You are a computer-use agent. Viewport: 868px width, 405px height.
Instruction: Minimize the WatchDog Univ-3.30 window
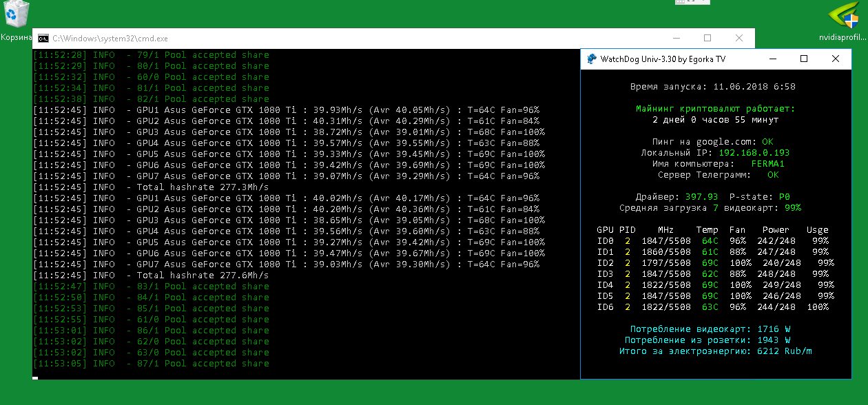coord(772,59)
